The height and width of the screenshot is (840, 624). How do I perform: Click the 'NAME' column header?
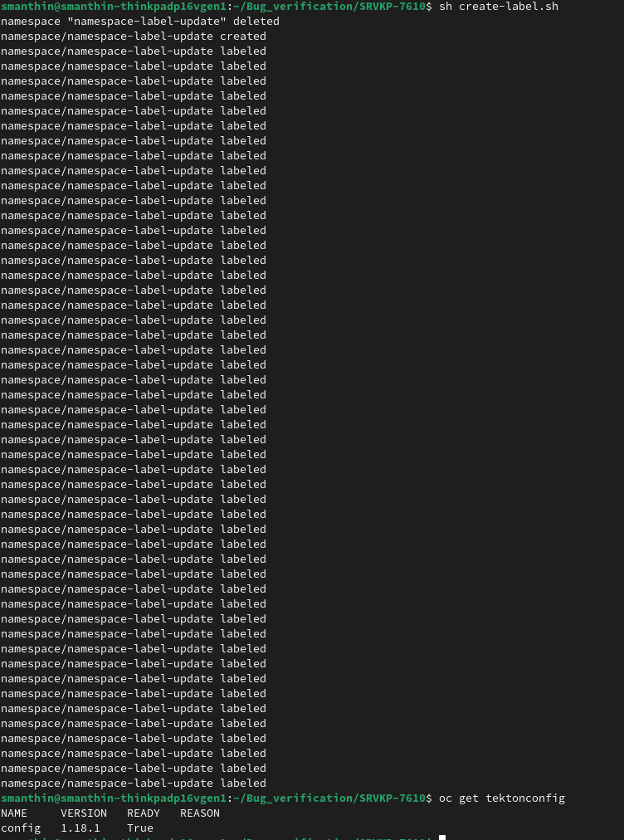pos(14,813)
